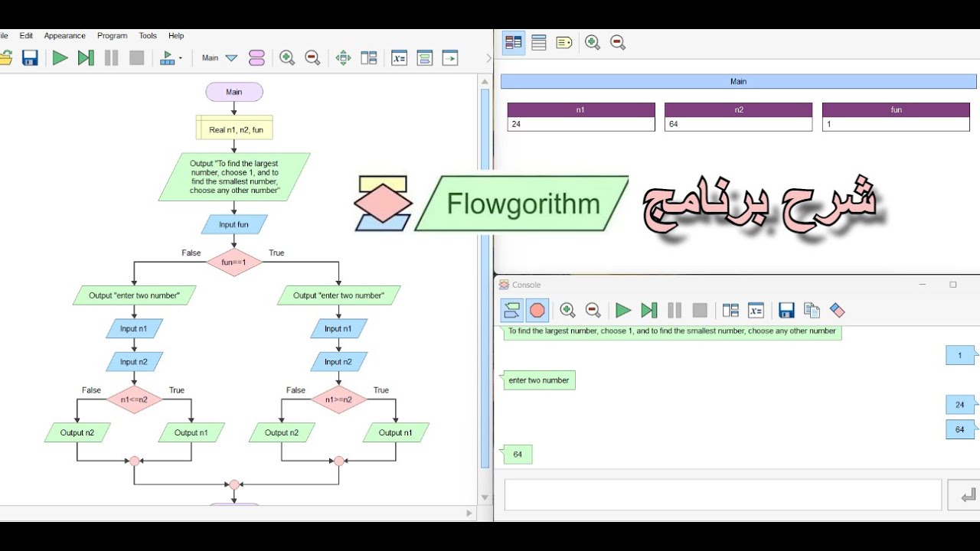The width and height of the screenshot is (980, 551).
Task: Open the Help menu
Action: click(176, 35)
